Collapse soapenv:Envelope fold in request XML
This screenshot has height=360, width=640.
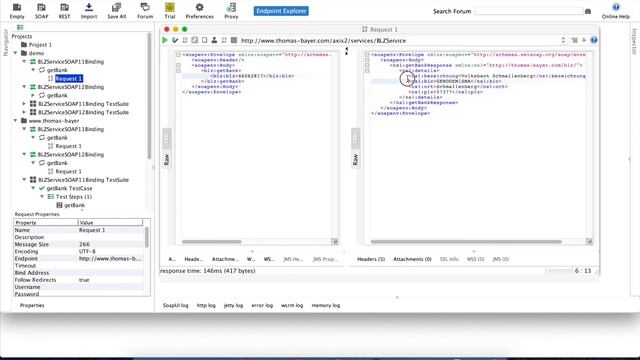click(178, 55)
